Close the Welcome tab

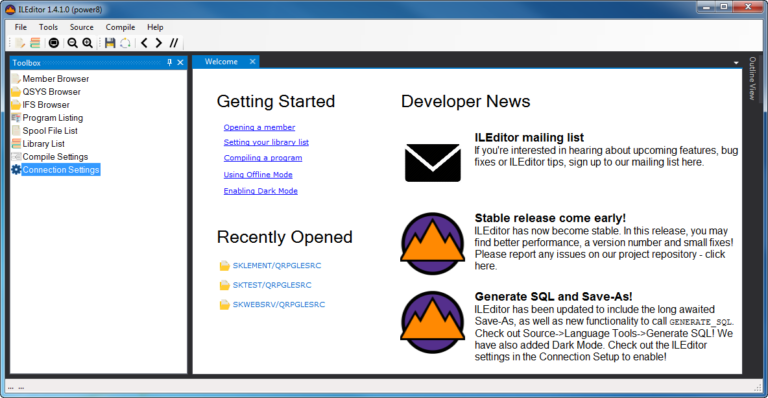pos(252,62)
